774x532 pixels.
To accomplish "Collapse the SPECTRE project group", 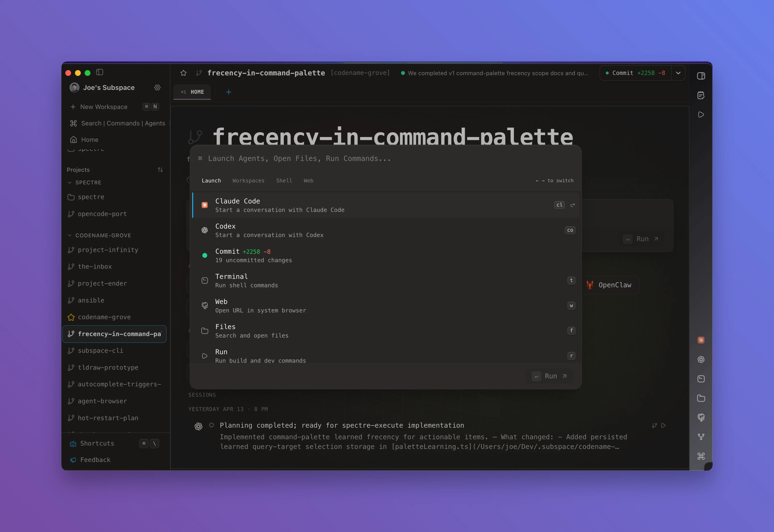I will click(70, 182).
